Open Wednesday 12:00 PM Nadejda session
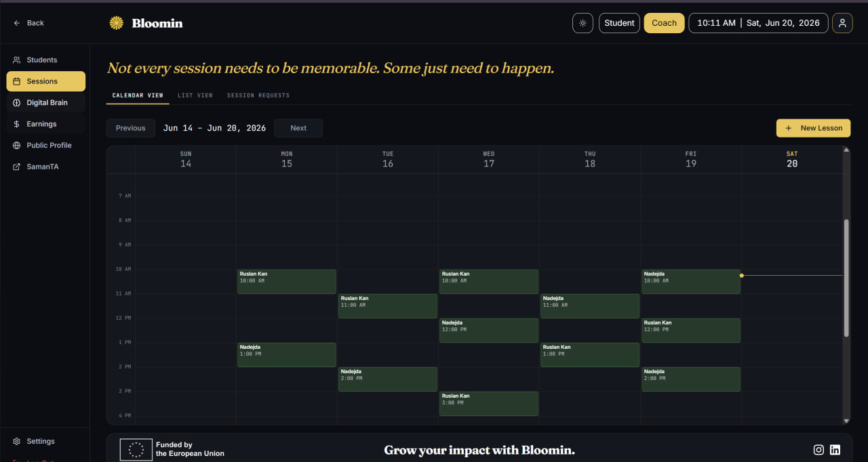868x462 pixels. (489, 331)
